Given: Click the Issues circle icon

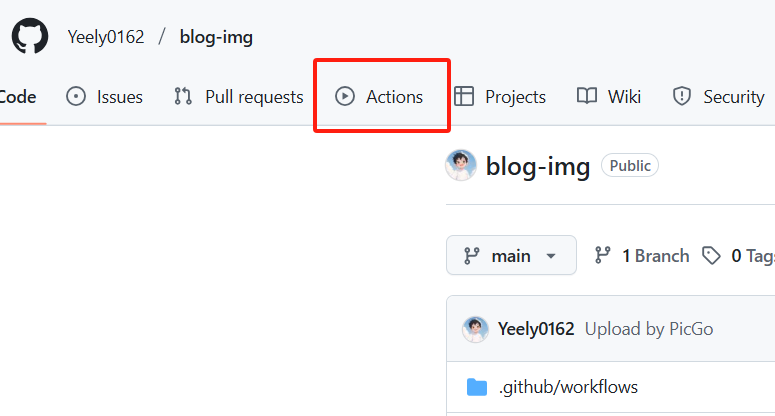Looking at the screenshot, I should [x=76, y=97].
